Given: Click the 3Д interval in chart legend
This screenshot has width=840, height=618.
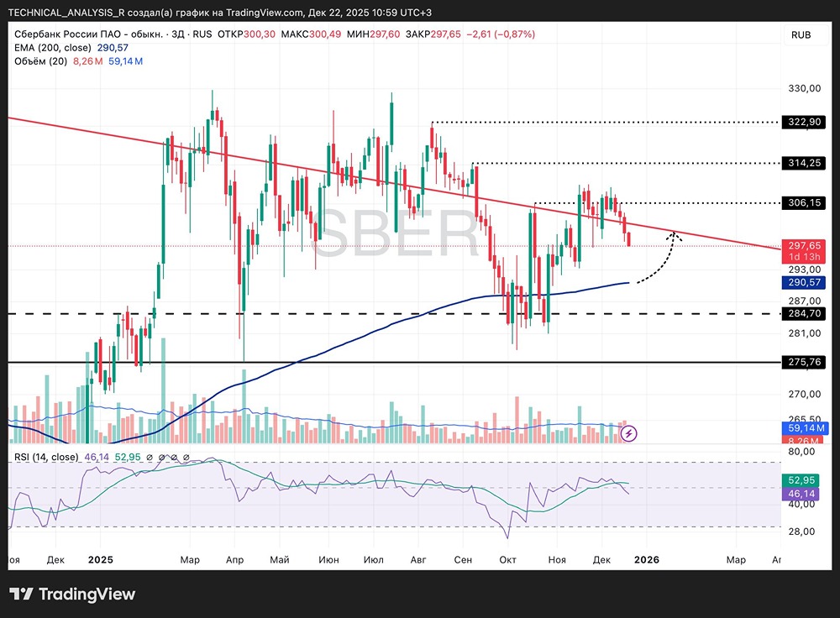Looking at the screenshot, I should click(178, 34).
